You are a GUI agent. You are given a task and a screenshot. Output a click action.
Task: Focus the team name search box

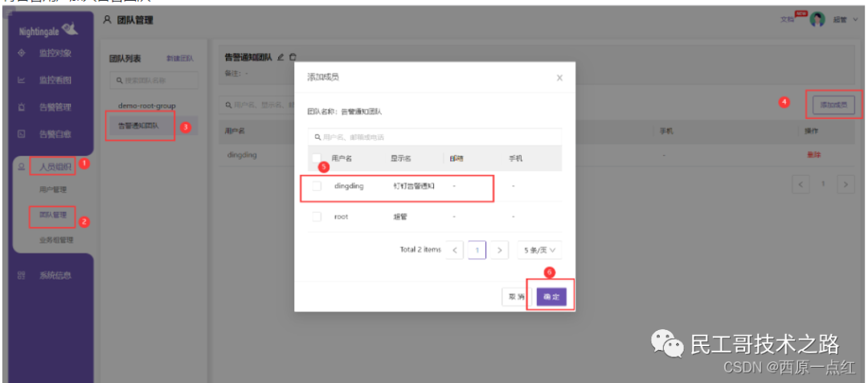click(x=154, y=80)
